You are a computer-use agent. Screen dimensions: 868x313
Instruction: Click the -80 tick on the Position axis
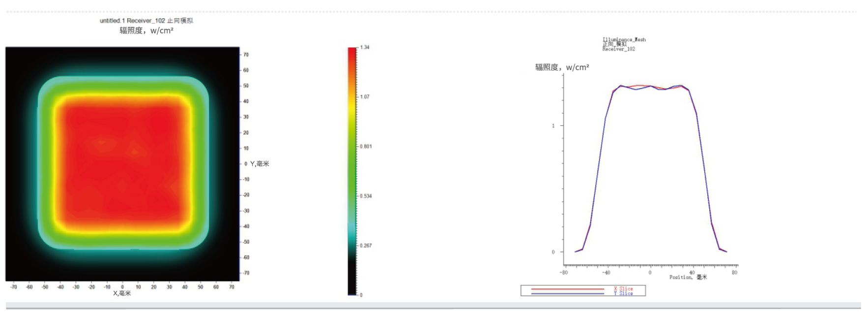(x=564, y=273)
